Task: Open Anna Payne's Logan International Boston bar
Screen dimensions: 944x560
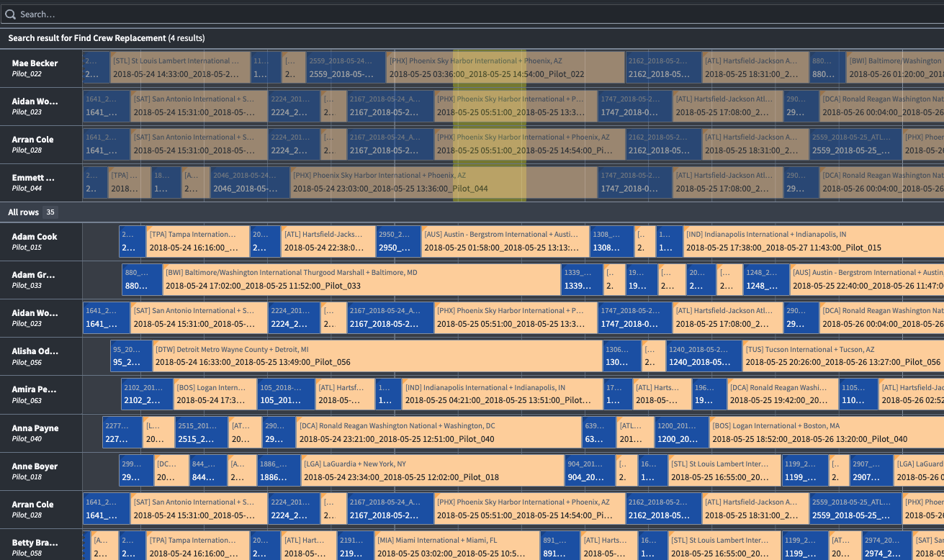Action: tap(827, 433)
